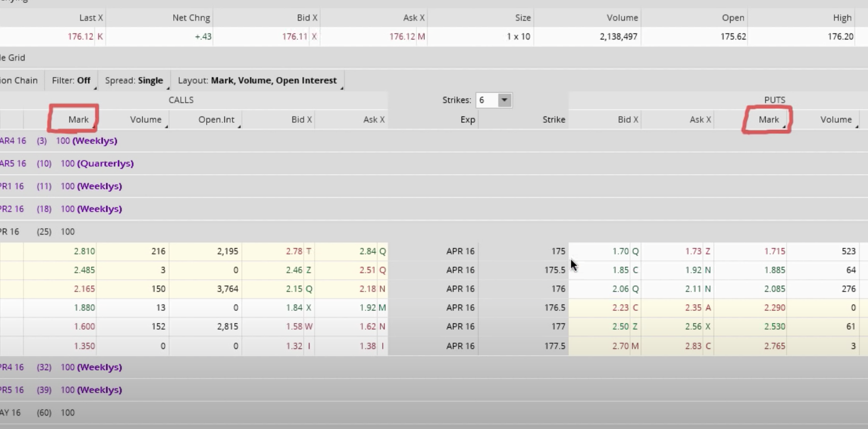Expand the MAR4 16 Weeklys expiration row
The width and height of the screenshot is (868, 429).
434,141
